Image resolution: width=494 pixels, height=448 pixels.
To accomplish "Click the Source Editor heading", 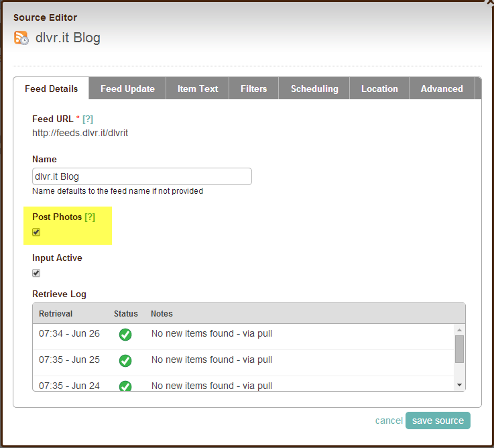I will [45, 17].
